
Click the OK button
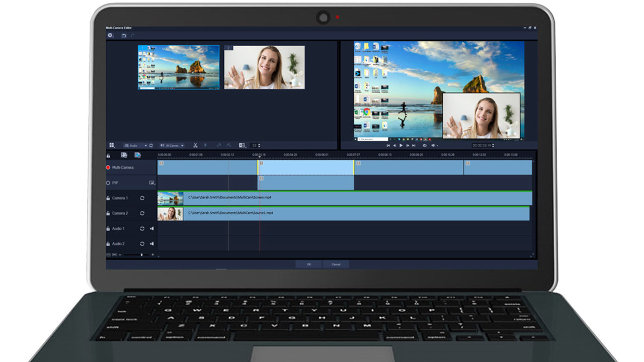coord(309,264)
